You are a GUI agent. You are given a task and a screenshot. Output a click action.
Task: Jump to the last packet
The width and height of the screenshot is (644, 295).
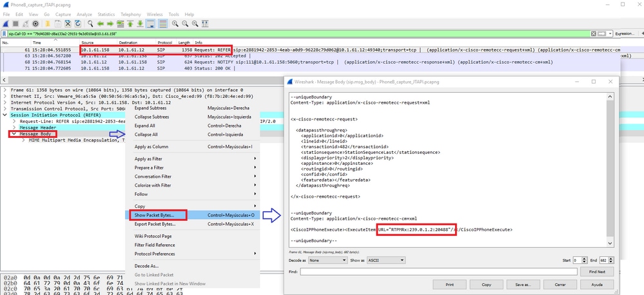coord(140,23)
